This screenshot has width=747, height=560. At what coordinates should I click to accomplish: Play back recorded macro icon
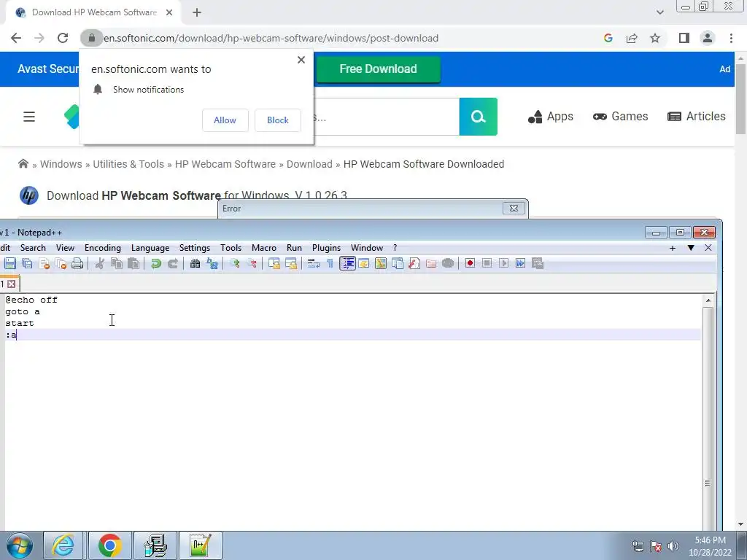point(503,263)
